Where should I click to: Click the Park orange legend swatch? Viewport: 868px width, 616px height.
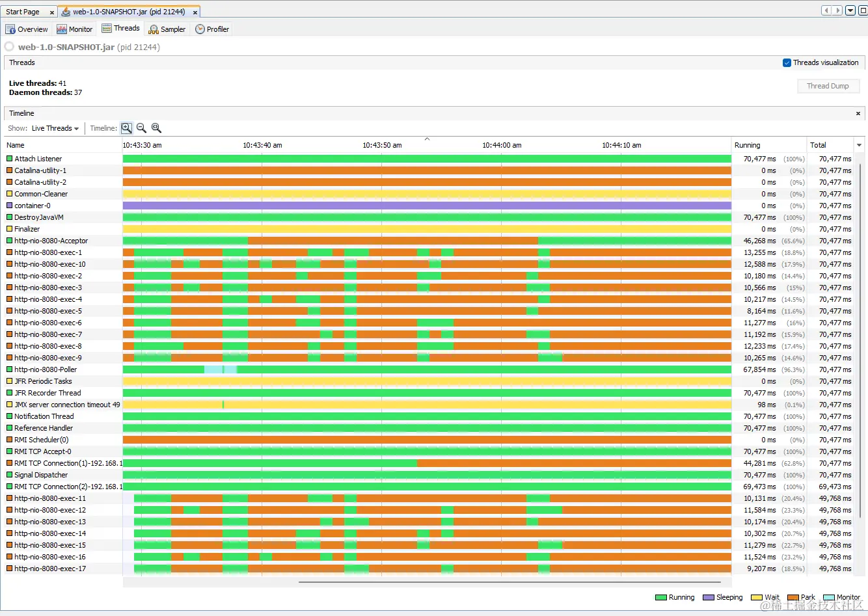(793, 597)
